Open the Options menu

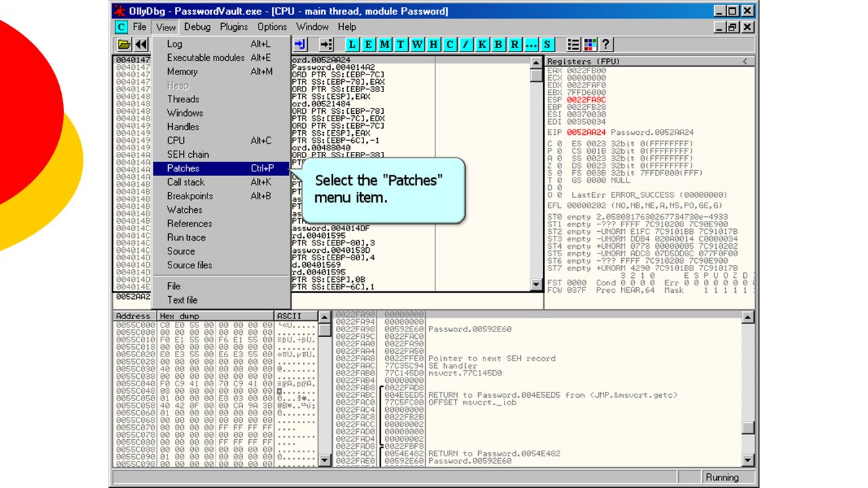click(x=272, y=27)
